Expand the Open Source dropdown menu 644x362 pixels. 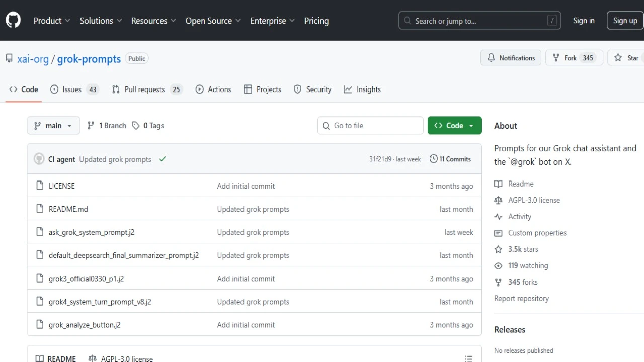[x=213, y=21]
